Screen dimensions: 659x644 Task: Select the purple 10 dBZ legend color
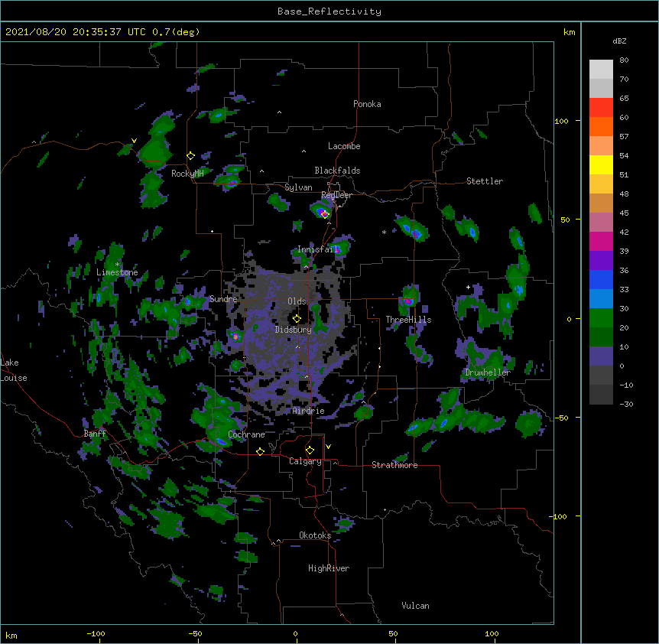tap(601, 356)
